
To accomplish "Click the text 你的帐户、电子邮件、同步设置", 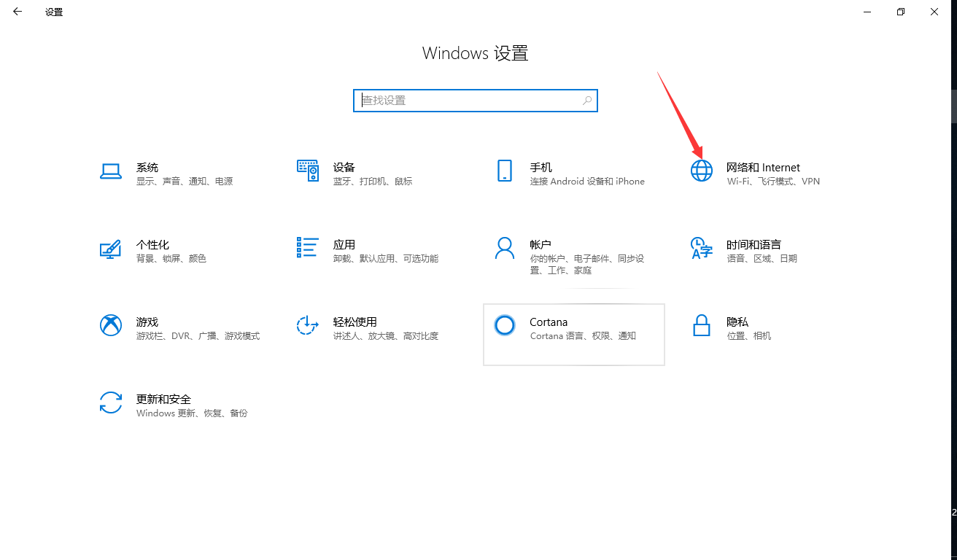I will click(587, 265).
